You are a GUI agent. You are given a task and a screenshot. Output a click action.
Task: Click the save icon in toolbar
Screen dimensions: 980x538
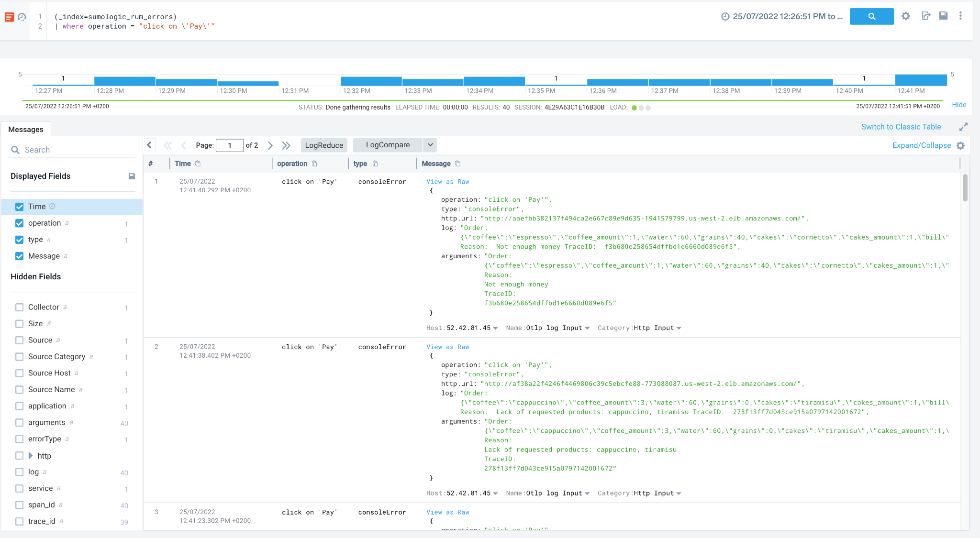click(944, 16)
